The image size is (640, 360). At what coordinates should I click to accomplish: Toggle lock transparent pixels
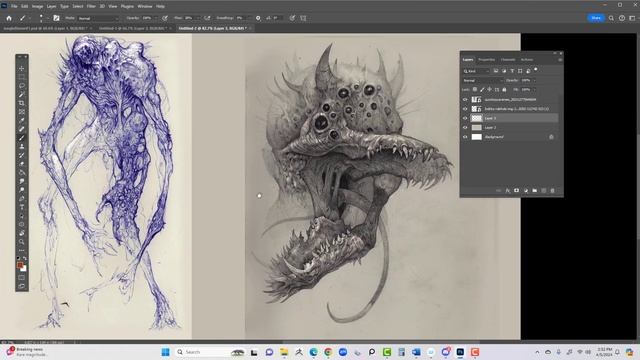tap(475, 89)
